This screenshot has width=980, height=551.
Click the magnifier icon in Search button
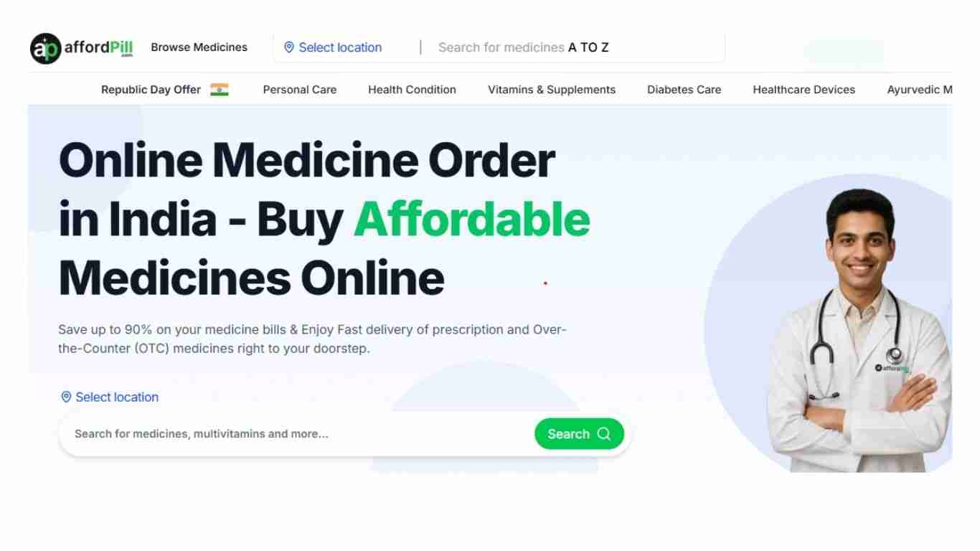tap(604, 433)
